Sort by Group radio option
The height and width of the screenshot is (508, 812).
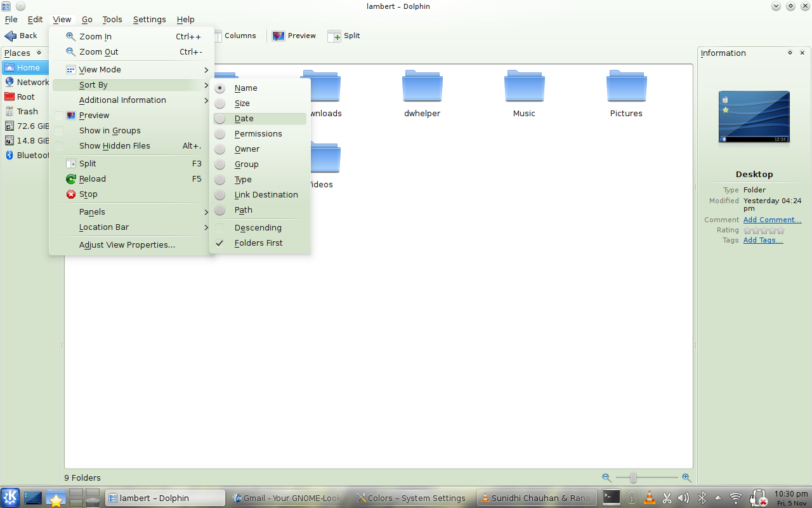pyautogui.click(x=260, y=164)
